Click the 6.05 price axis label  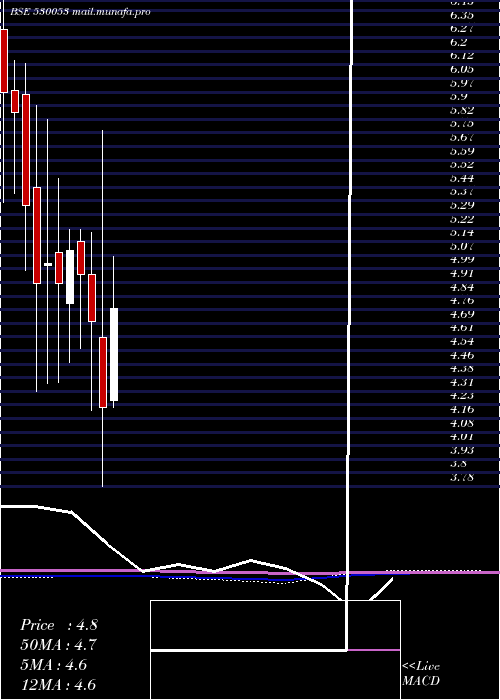pyautogui.click(x=462, y=70)
